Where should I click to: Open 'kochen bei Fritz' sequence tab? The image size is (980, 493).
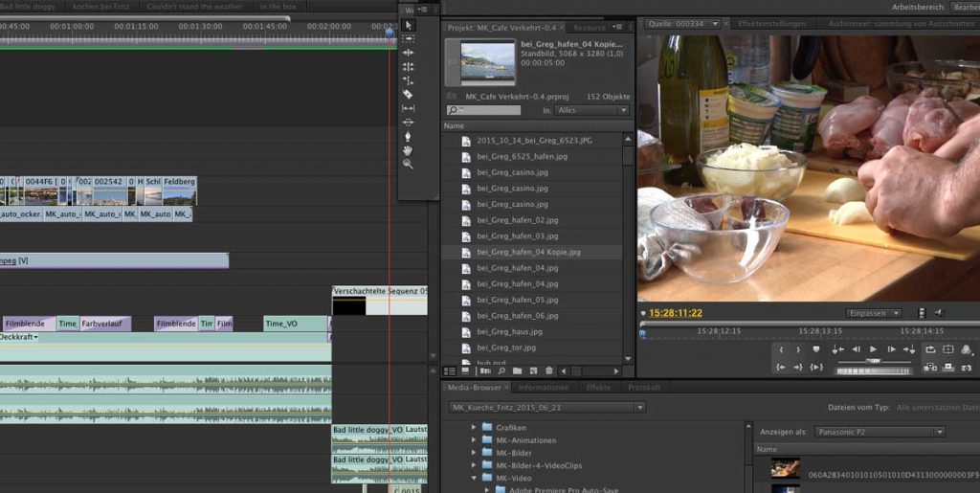101,7
